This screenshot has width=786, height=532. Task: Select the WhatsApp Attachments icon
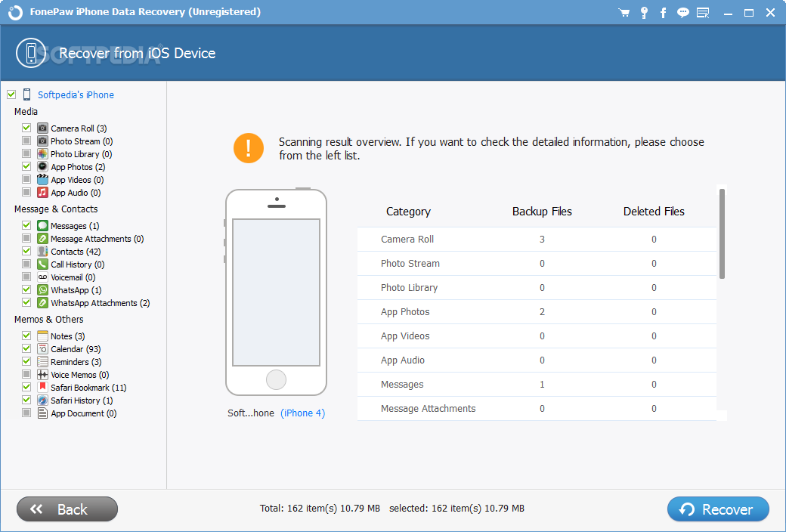[42, 303]
